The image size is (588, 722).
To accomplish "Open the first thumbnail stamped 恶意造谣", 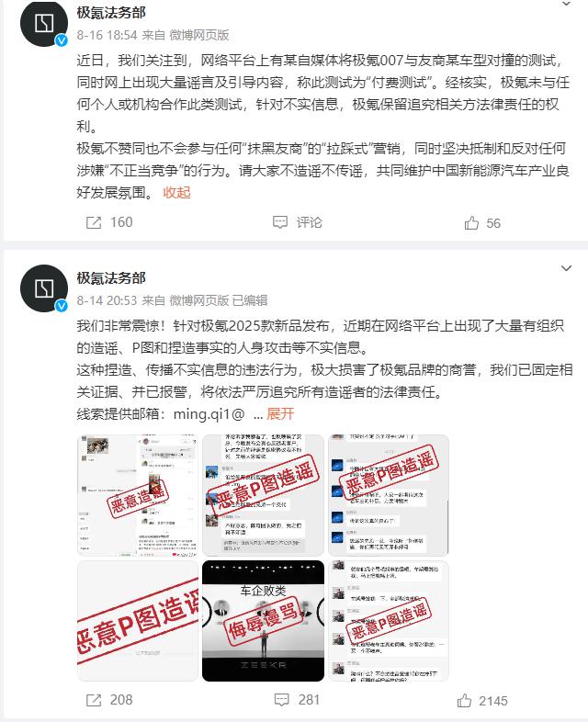I will point(138,495).
